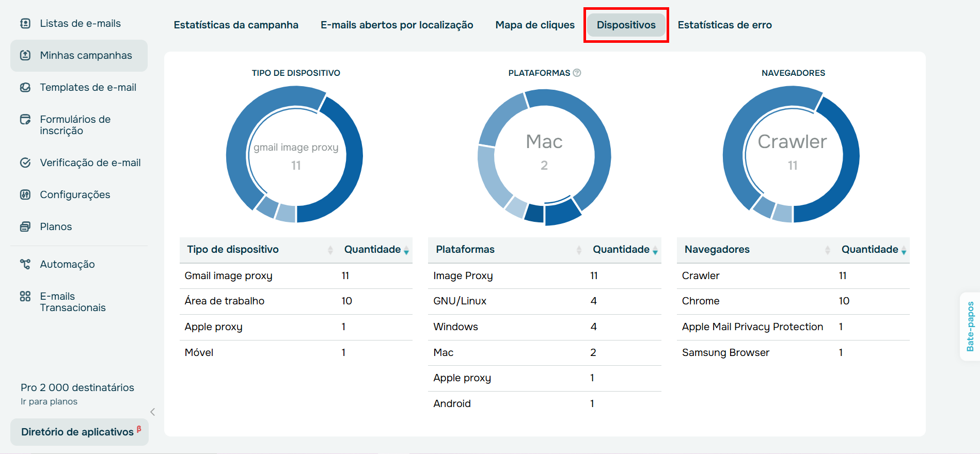The width and height of the screenshot is (980, 454).
Task: Sort platforms table by Quantidade arrows
Action: (x=655, y=250)
